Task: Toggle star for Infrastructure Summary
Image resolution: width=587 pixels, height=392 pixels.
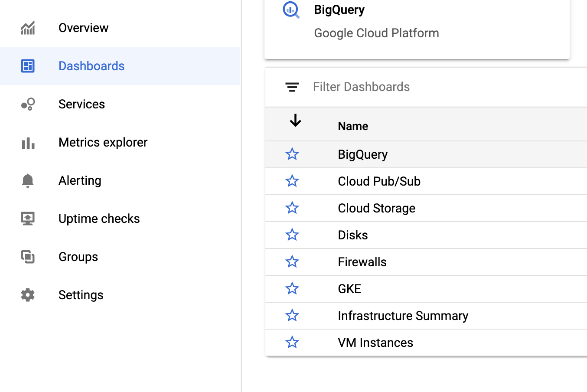Action: click(x=292, y=315)
